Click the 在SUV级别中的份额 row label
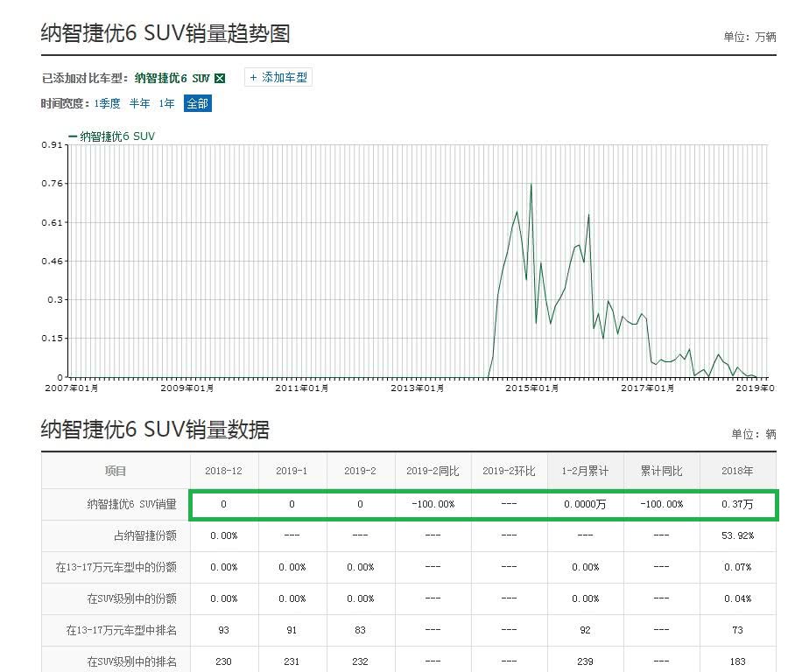The height and width of the screenshot is (672, 795). pos(132,598)
